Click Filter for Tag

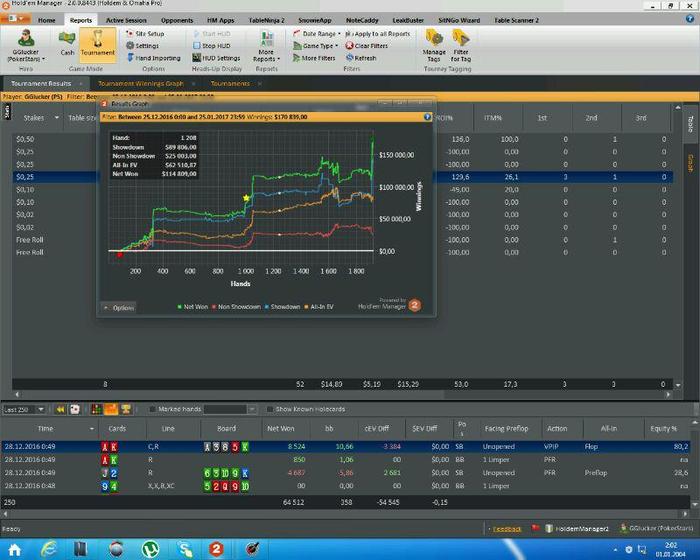click(461, 46)
